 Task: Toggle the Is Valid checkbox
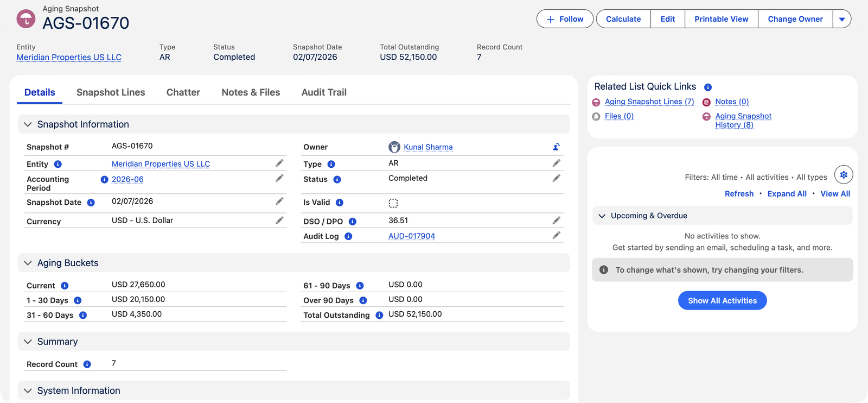(x=393, y=203)
